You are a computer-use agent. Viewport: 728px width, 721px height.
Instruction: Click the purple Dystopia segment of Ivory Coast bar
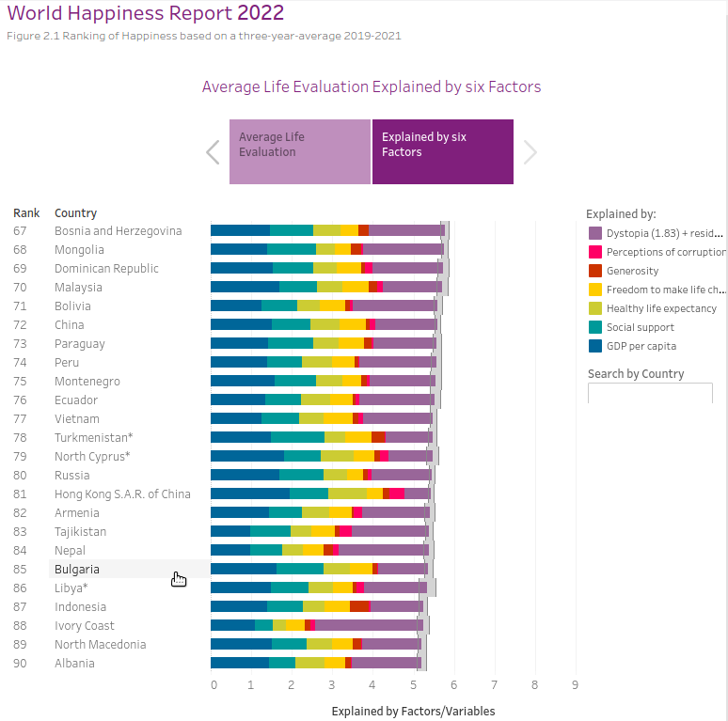pyautogui.click(x=369, y=625)
